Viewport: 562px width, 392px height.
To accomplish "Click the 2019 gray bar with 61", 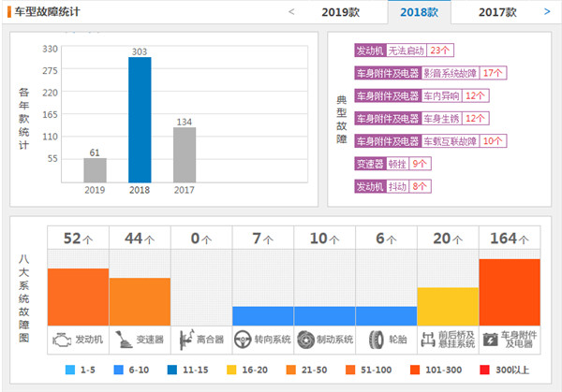I will pos(95,170).
